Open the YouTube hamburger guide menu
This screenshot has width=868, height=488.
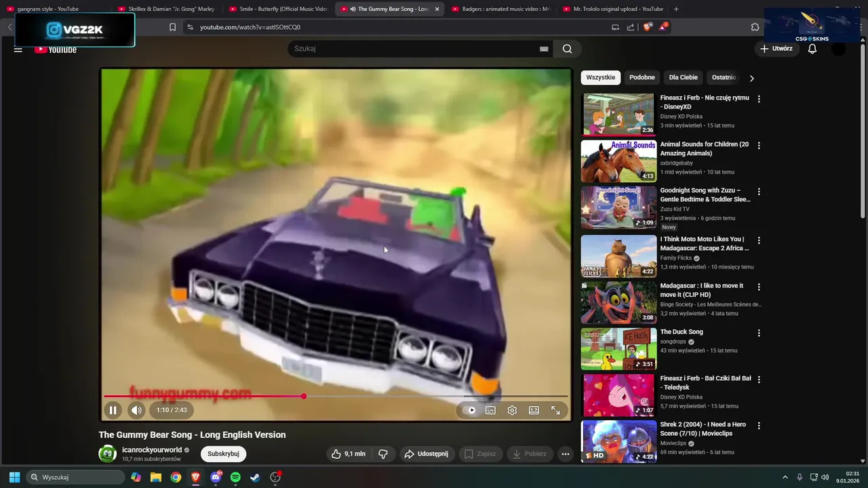(18, 49)
